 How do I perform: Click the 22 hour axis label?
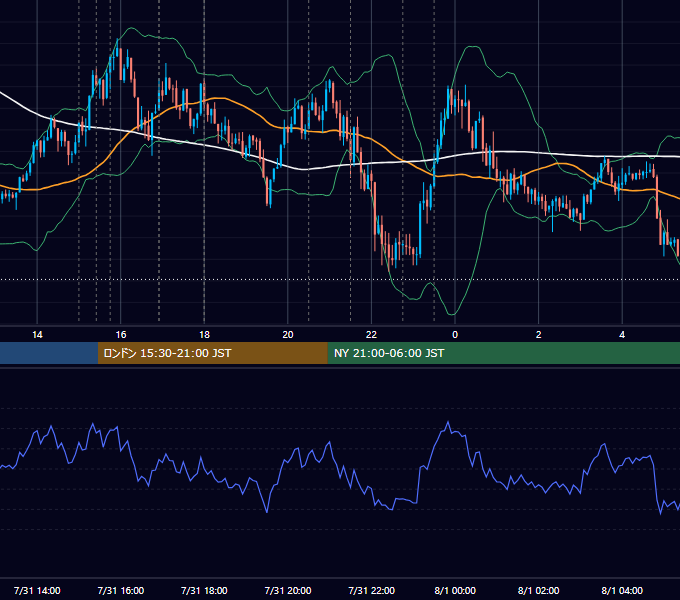(371, 335)
